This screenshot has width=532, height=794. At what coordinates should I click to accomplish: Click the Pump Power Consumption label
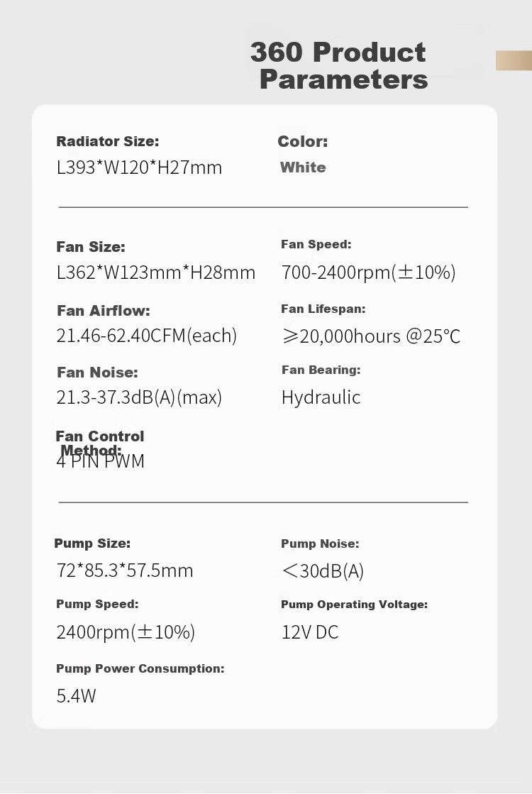140,668
